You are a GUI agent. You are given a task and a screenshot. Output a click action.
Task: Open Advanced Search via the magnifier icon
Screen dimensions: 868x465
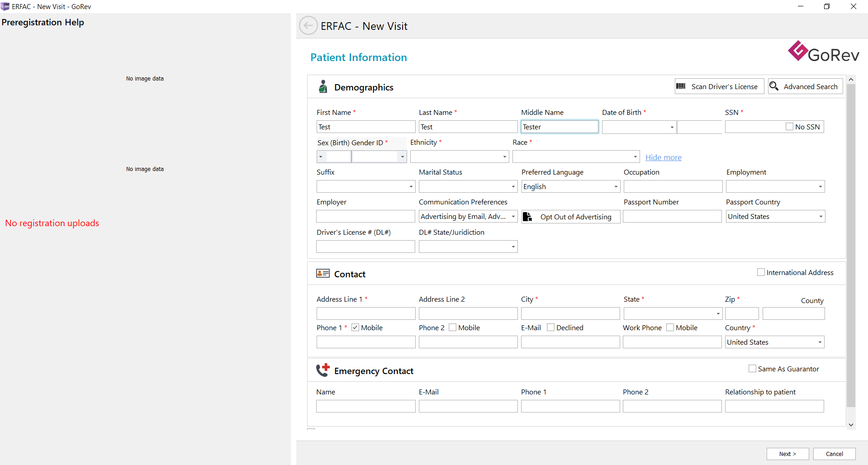click(x=774, y=86)
